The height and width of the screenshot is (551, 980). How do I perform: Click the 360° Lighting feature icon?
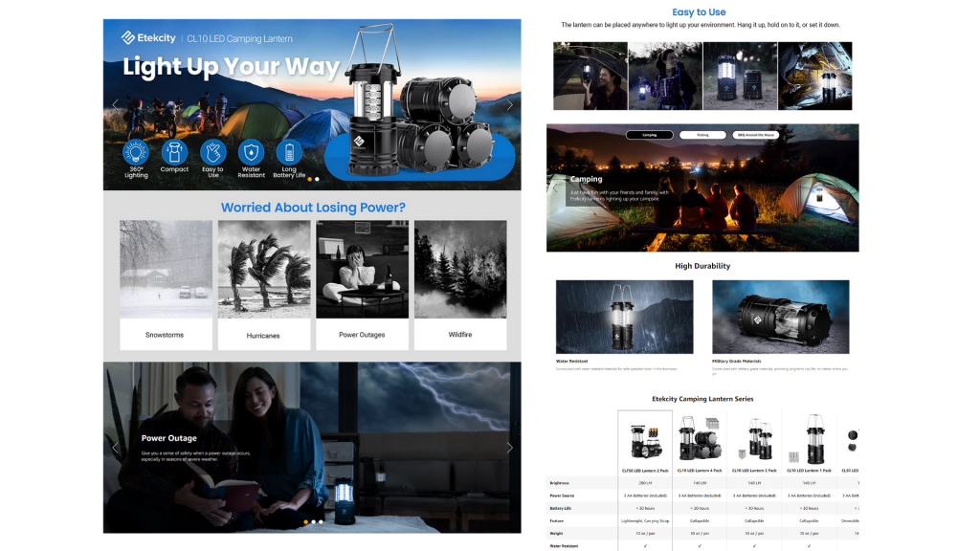[x=136, y=152]
